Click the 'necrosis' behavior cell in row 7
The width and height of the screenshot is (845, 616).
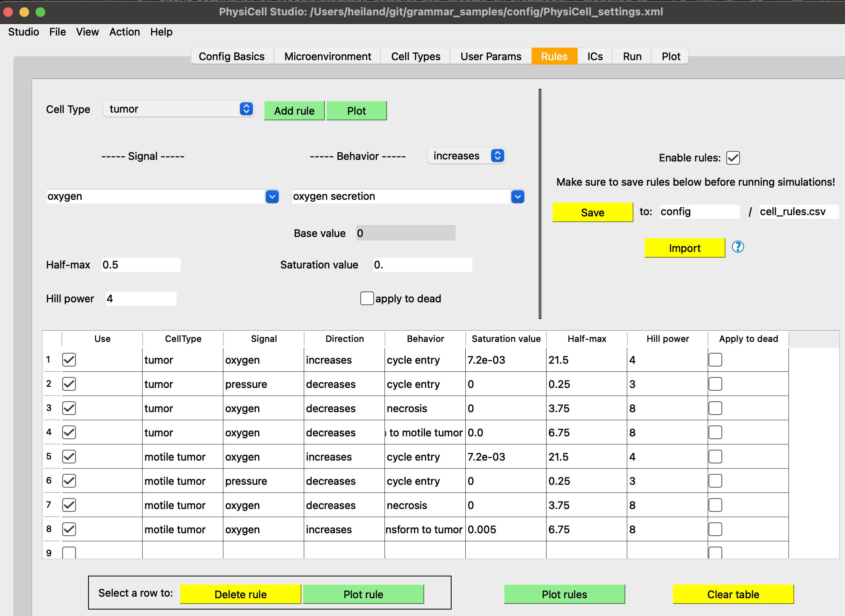coord(425,505)
